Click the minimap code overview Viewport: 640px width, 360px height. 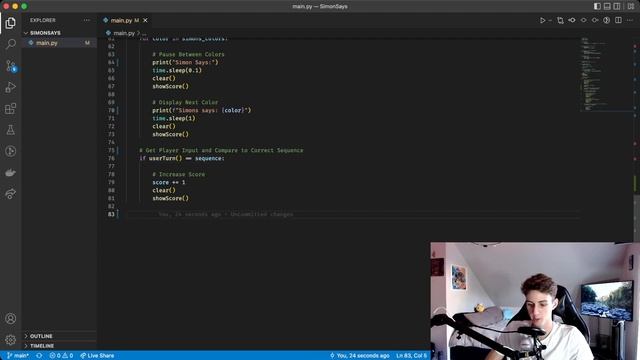606,73
